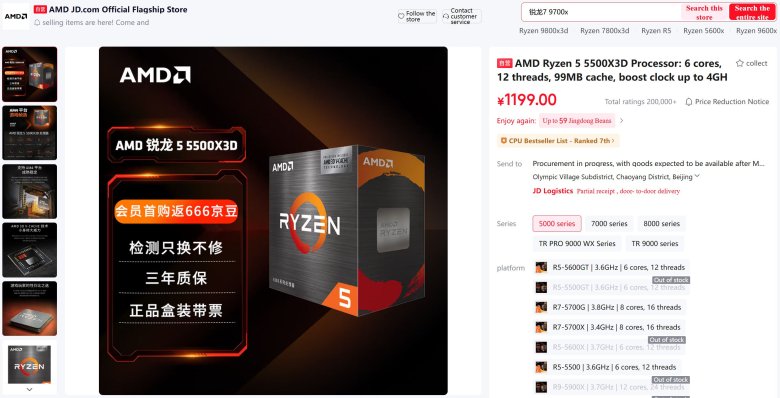Expand the delivery address dropdown

pos(697,176)
